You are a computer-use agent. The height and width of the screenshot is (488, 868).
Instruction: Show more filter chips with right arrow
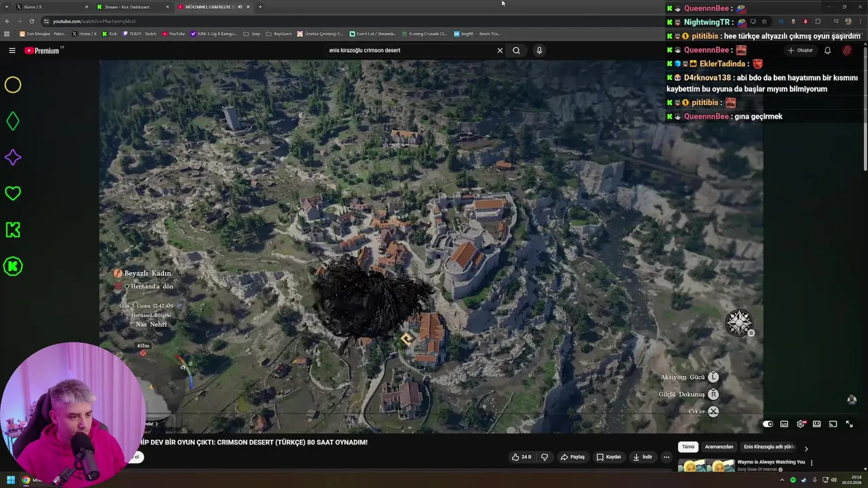tap(806, 448)
